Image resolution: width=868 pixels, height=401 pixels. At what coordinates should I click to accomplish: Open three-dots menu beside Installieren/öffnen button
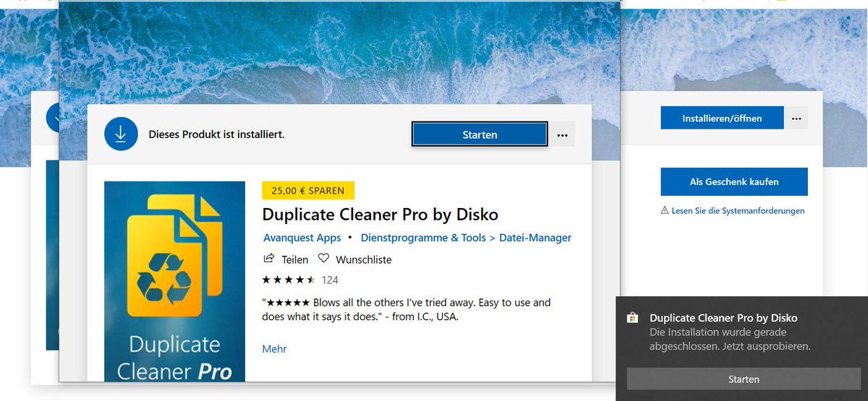coord(796,118)
